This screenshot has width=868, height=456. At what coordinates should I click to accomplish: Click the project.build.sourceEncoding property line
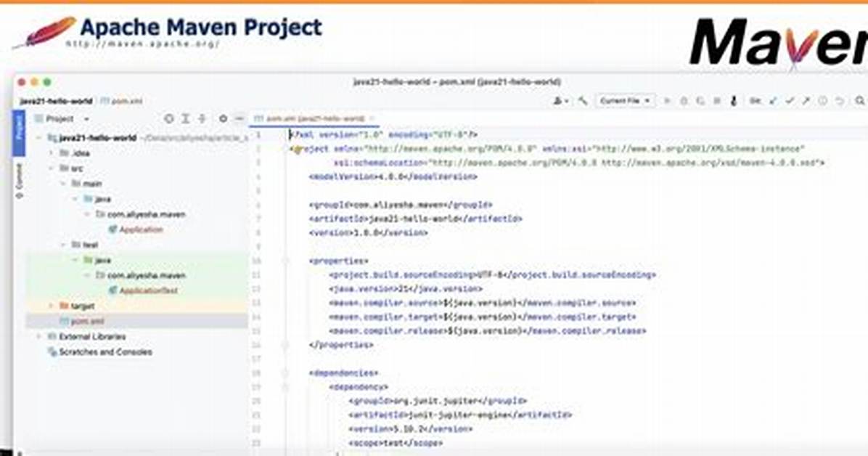point(492,274)
